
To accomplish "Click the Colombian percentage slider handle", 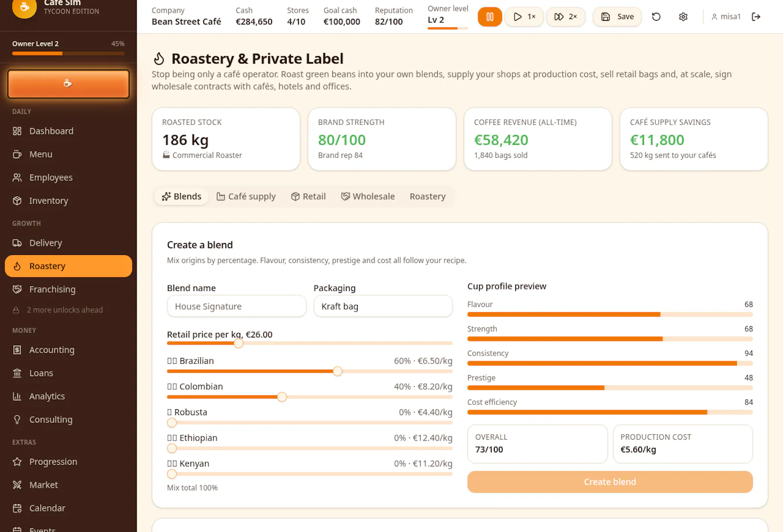I will point(282,397).
